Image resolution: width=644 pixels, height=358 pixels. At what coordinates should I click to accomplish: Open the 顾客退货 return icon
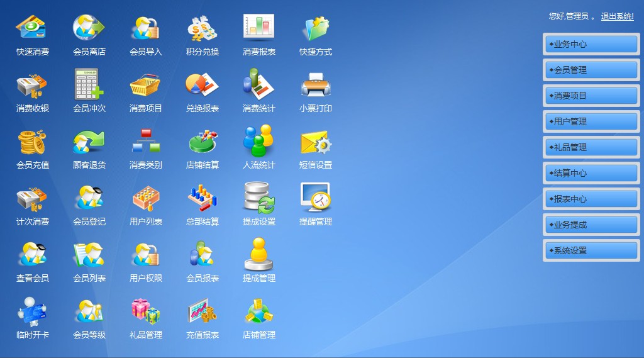pos(88,142)
